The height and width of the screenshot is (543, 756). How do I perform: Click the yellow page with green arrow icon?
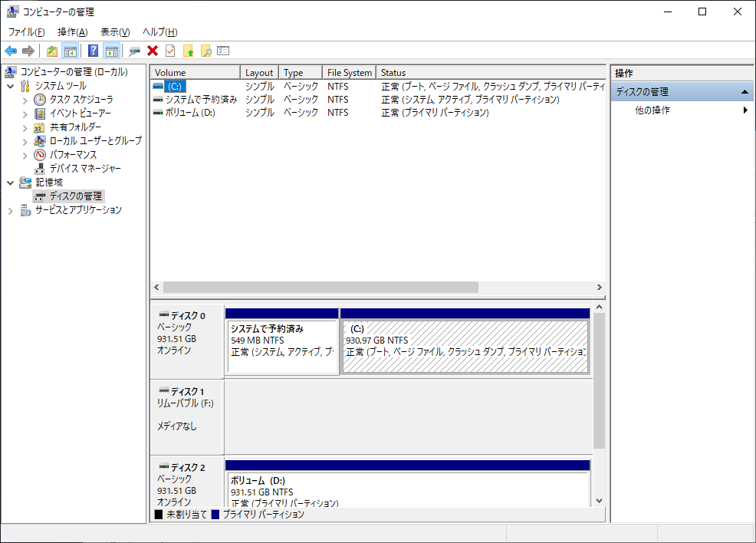188,51
